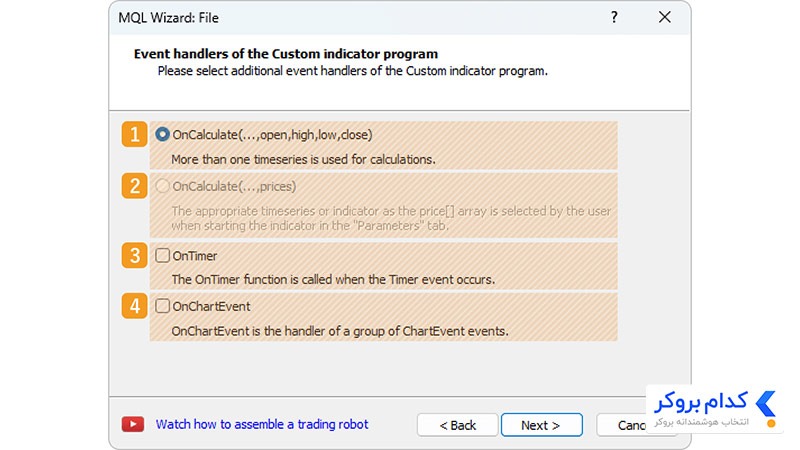Select OnCalculate open,high,low,close radio button
The width and height of the screenshot is (800, 450).
162,134
